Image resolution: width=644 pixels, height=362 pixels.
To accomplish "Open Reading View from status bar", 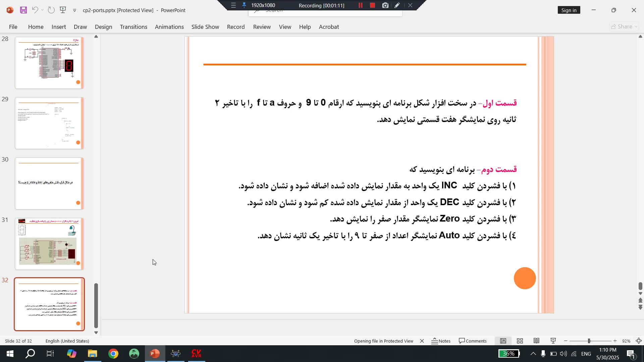I will (x=536, y=341).
